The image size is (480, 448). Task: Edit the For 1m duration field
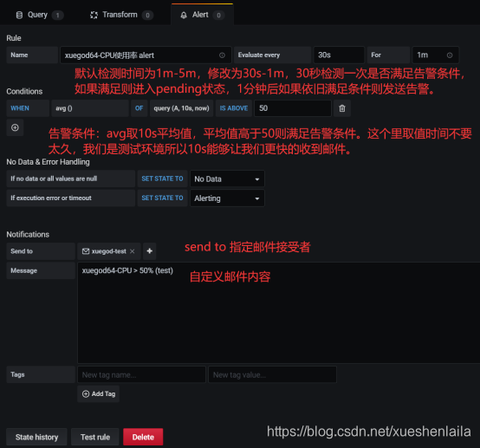pos(435,55)
